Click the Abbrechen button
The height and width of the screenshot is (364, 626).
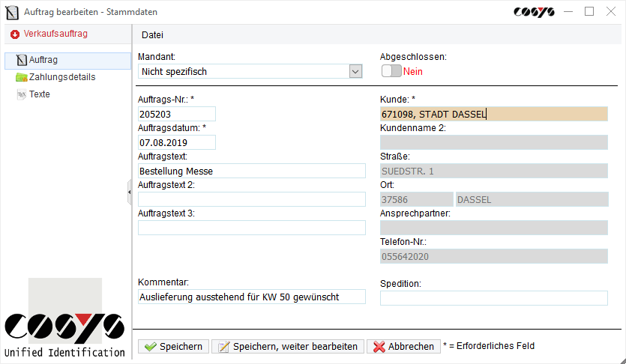click(403, 347)
